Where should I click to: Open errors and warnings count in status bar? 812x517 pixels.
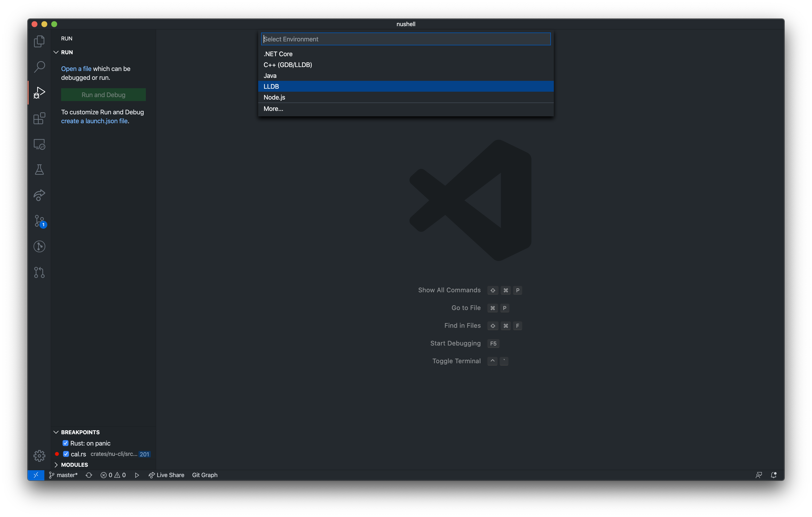click(113, 475)
